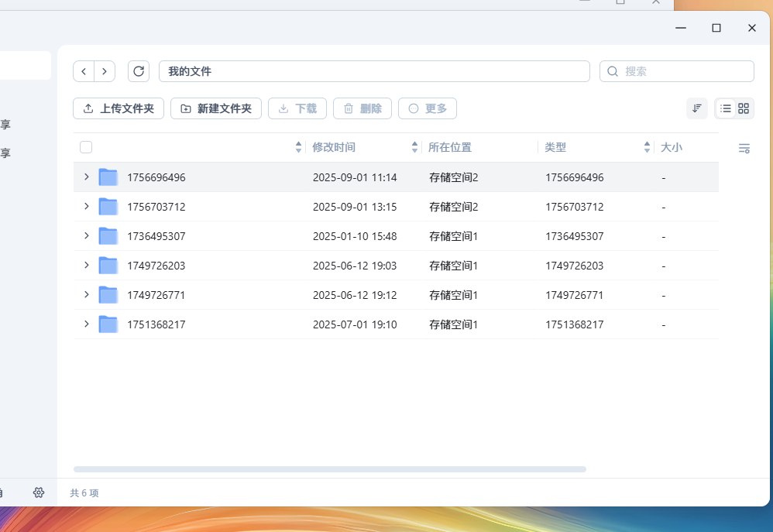The height and width of the screenshot is (532, 773).
Task: Switch to grid view
Action: pyautogui.click(x=744, y=108)
